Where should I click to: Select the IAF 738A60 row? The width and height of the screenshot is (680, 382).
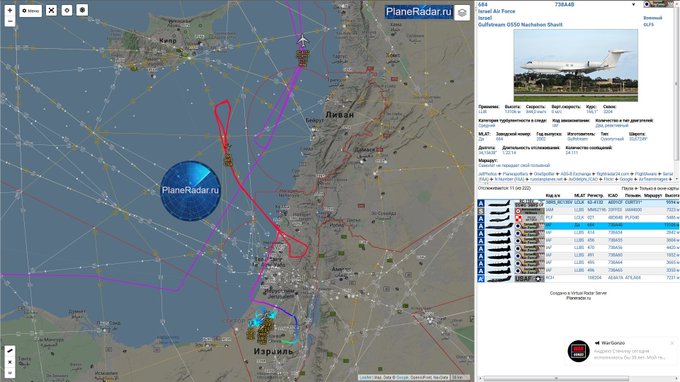[x=578, y=255]
